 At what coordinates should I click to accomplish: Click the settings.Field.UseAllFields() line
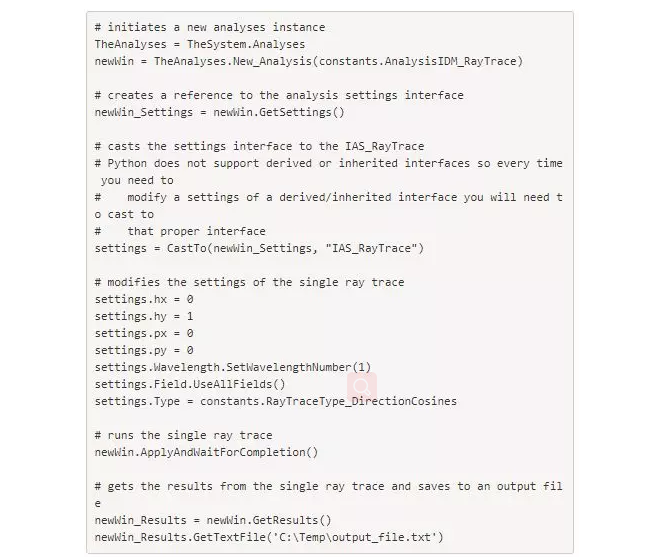(190, 384)
